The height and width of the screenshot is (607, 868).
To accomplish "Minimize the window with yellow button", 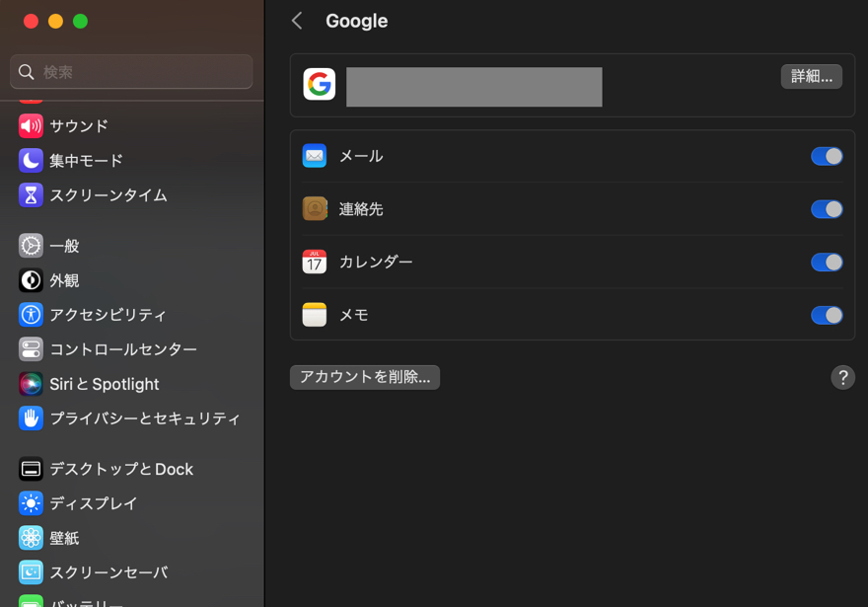I will pos(55,21).
